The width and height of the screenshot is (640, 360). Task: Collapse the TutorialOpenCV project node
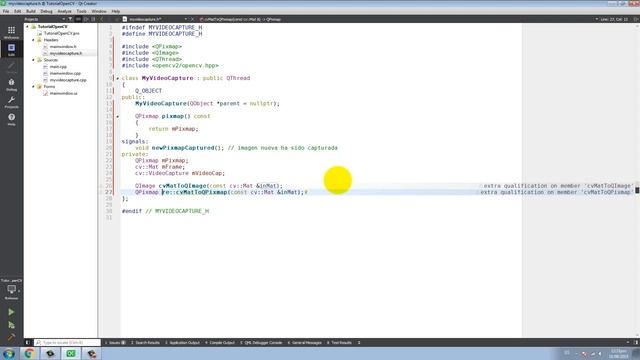(x=28, y=27)
